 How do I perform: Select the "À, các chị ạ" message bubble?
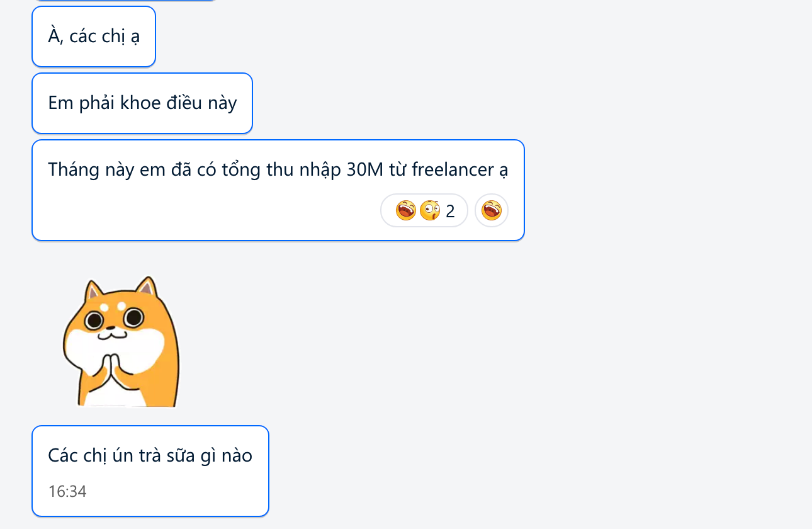click(94, 37)
